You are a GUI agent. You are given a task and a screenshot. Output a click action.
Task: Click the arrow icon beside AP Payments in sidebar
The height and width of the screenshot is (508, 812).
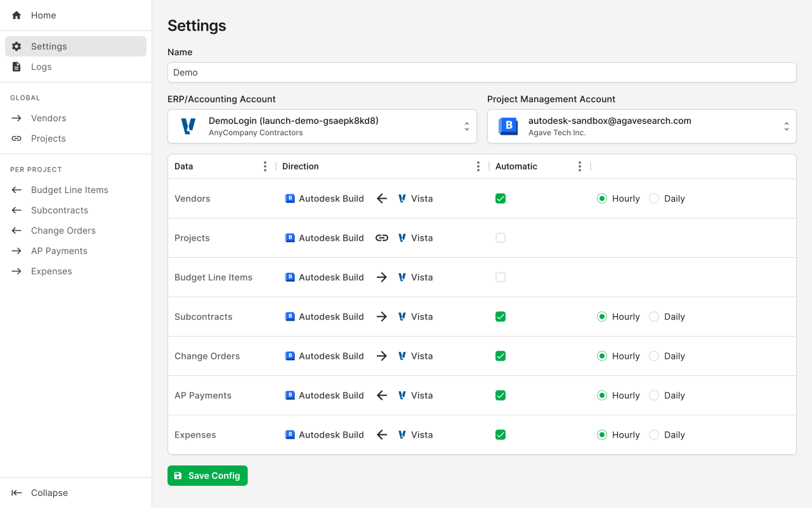click(x=16, y=251)
